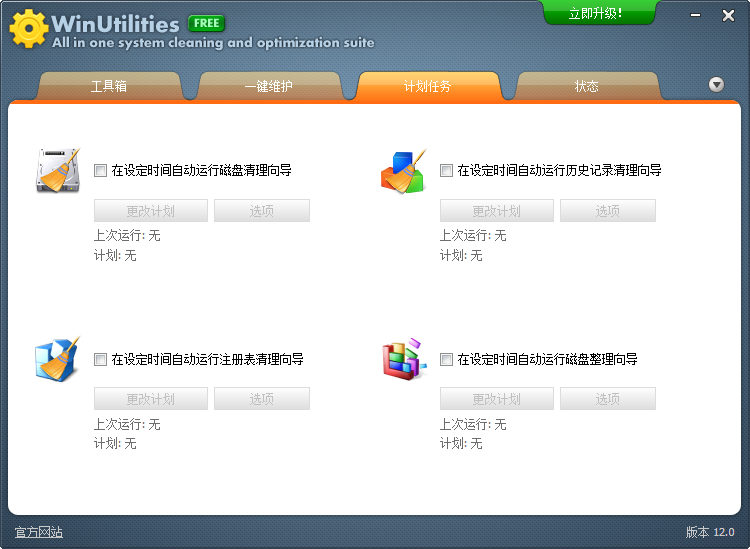This screenshot has width=750, height=549.
Task: Expand the round dropdown arrow beside tabs
Action: pyautogui.click(x=716, y=85)
